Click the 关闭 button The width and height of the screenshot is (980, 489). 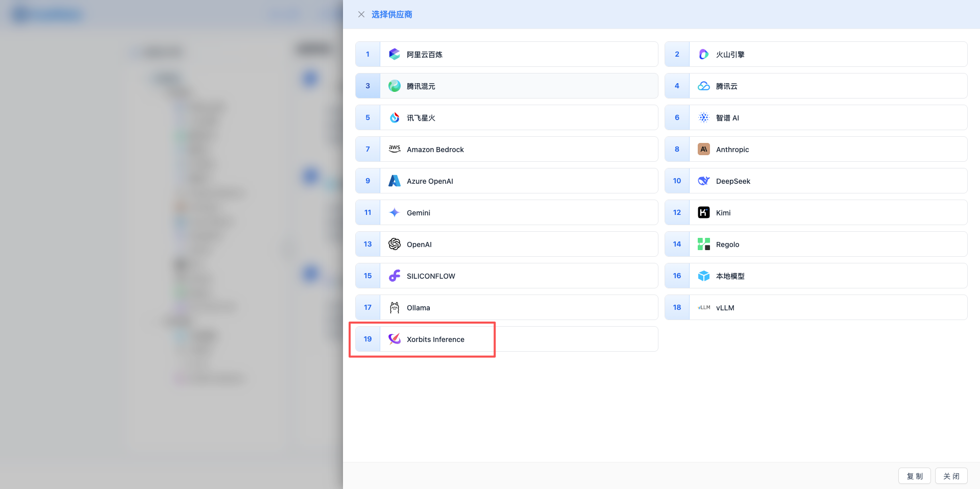(x=951, y=476)
